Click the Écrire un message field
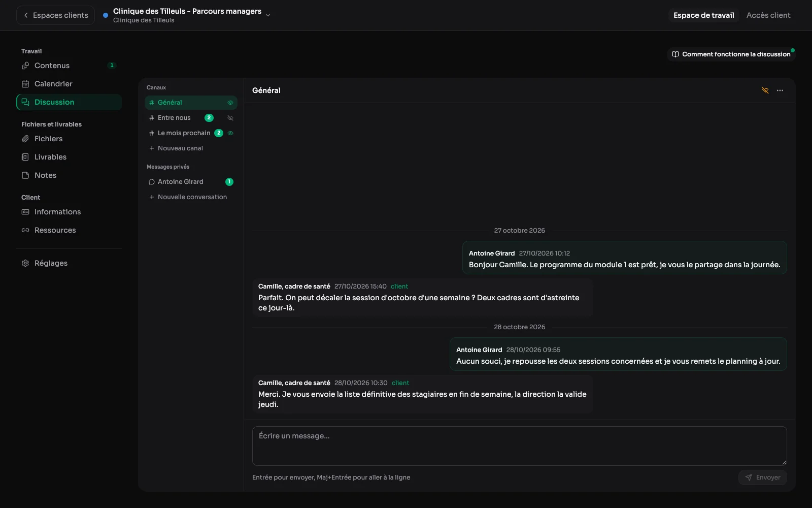Viewport: 812px width, 508px height. pos(520,446)
